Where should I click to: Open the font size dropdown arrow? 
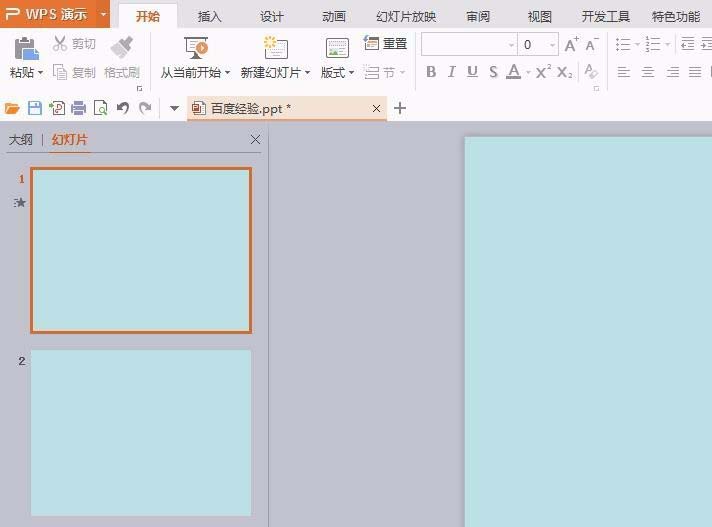pos(552,44)
